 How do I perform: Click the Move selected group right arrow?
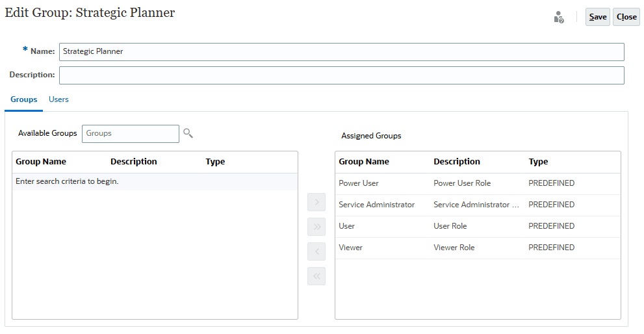(x=316, y=202)
